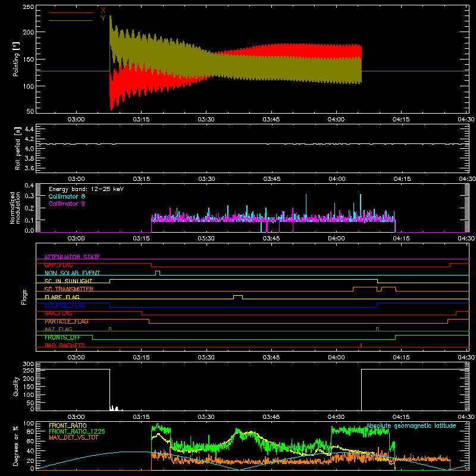
Task: Click the '300' tick on Quality axis
Action: click(x=29, y=364)
